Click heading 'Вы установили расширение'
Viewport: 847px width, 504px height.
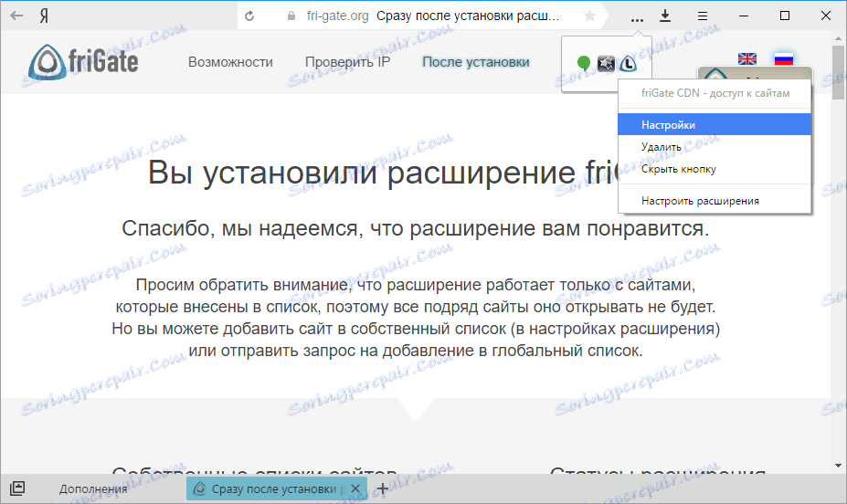[x=362, y=173]
